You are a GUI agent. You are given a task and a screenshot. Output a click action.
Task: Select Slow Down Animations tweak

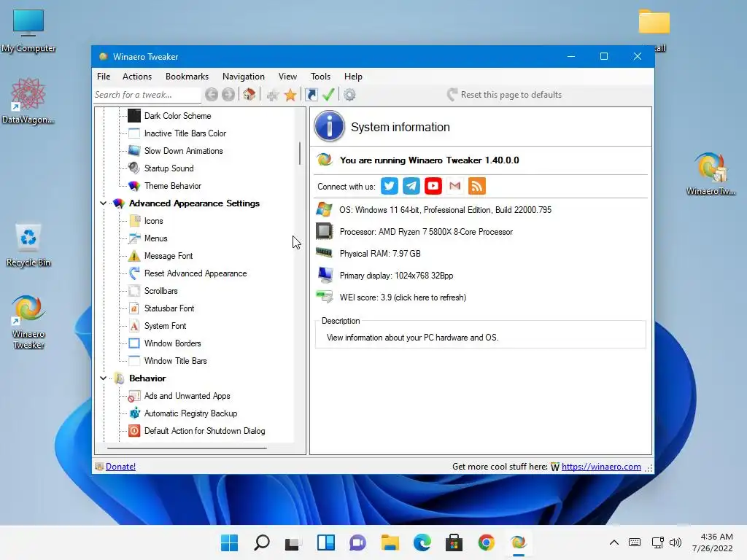(x=183, y=151)
